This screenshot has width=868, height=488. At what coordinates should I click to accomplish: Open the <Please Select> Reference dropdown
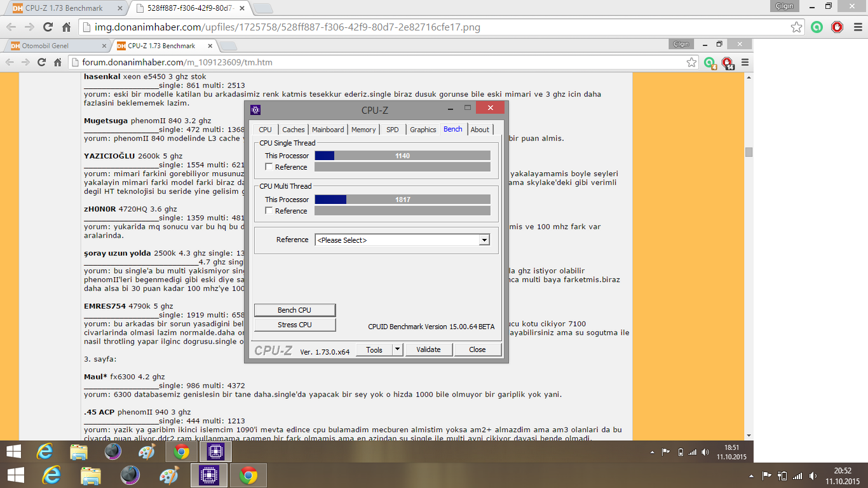pos(402,240)
